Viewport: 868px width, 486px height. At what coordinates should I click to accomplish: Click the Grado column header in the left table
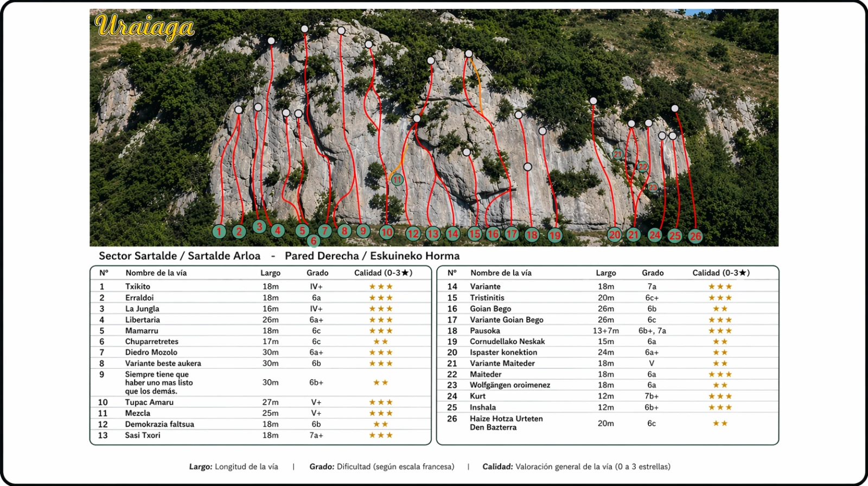(317, 273)
